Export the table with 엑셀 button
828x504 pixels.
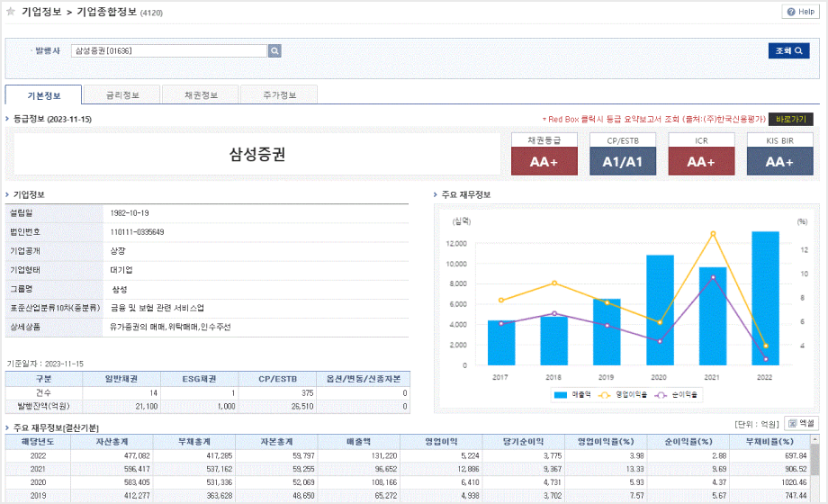pyautogui.click(x=802, y=423)
